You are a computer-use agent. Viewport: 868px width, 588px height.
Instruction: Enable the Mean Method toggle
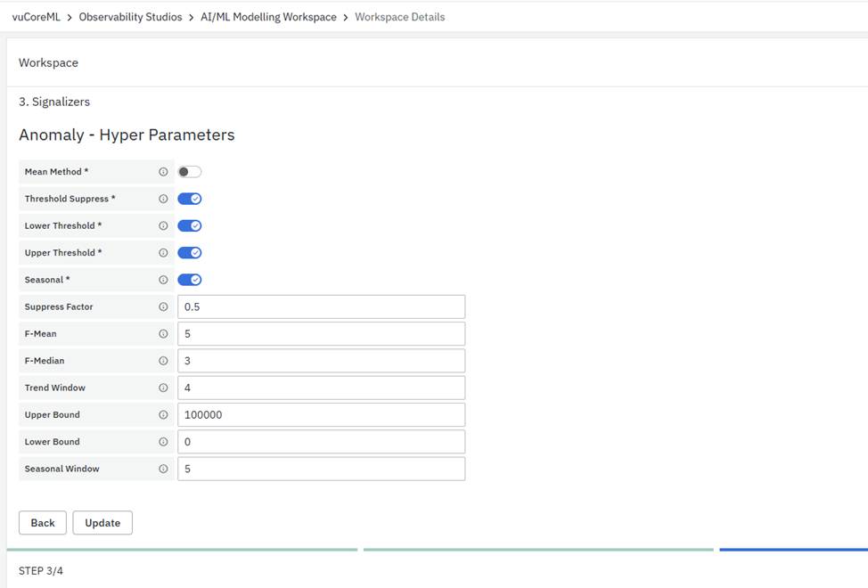[x=189, y=172]
